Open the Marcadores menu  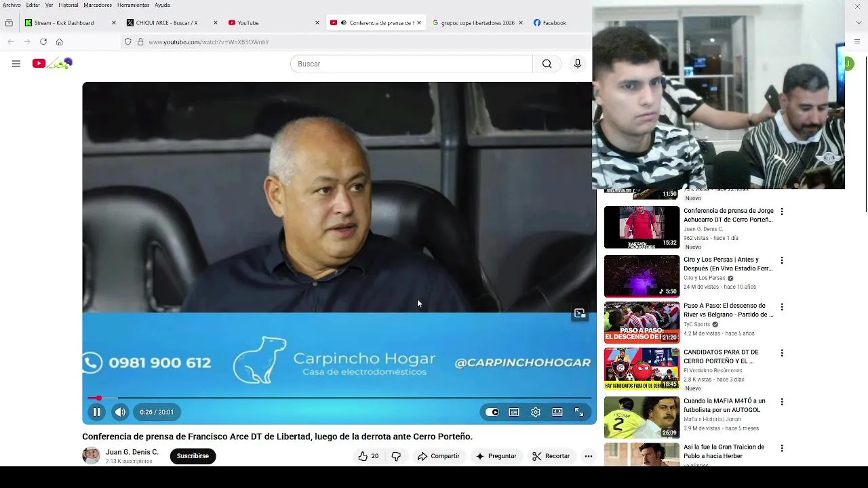[x=98, y=5]
